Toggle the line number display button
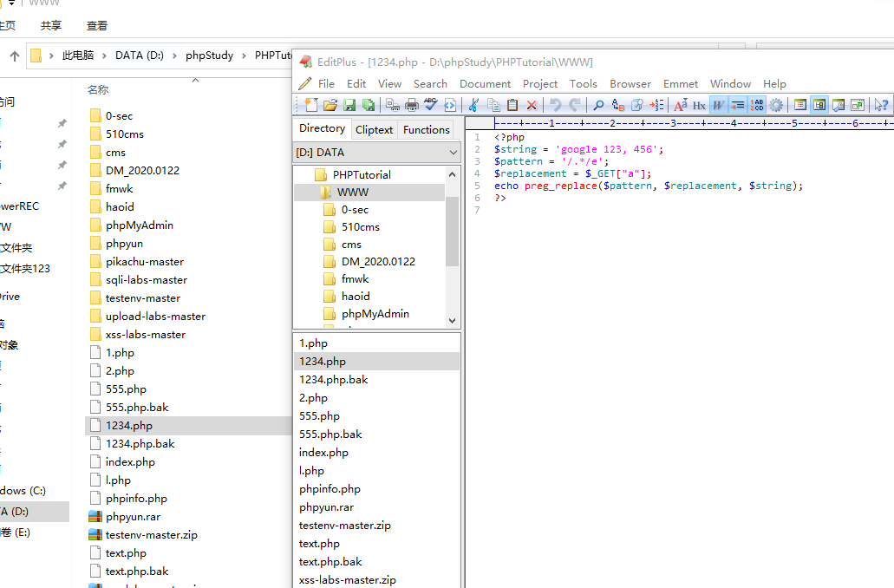894x588 pixels. pos(757,105)
